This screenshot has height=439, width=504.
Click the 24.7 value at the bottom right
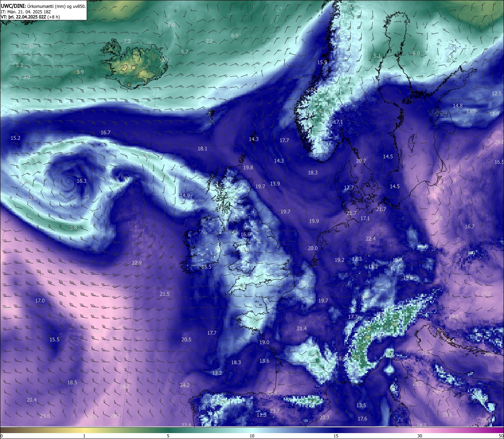pyautogui.click(x=421, y=425)
